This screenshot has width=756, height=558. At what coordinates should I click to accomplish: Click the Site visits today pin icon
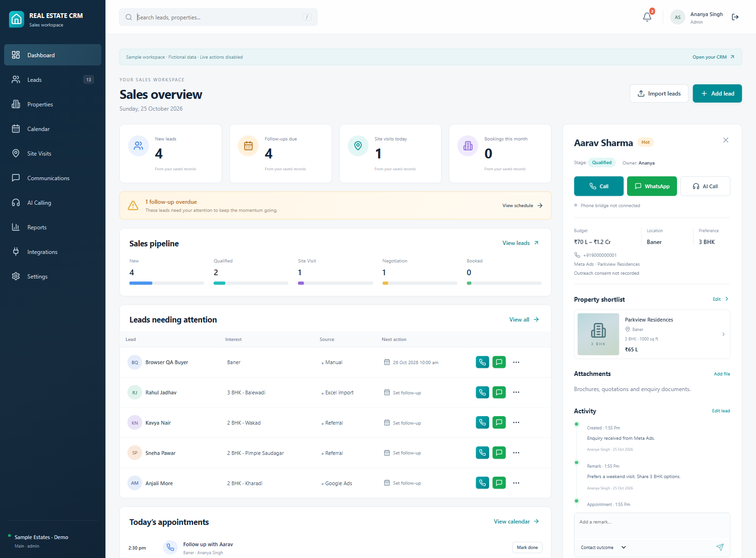(358, 146)
